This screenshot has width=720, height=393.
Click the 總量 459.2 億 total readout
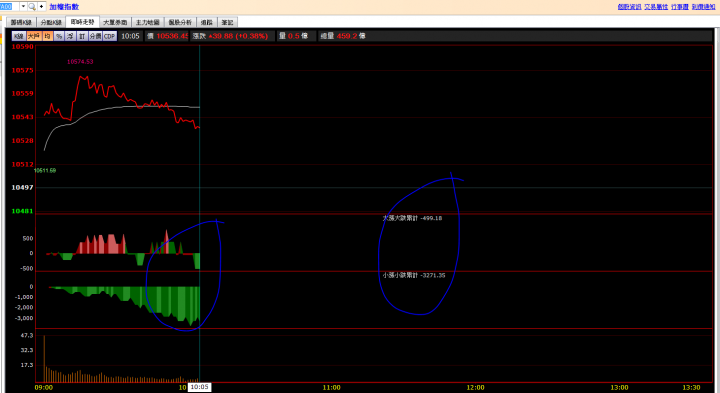343,36
